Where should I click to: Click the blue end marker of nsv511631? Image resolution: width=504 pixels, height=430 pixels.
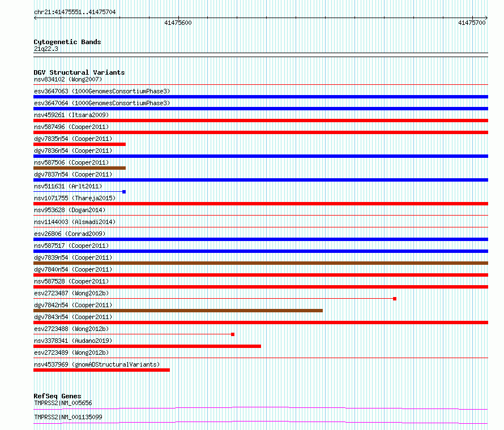[124, 192]
